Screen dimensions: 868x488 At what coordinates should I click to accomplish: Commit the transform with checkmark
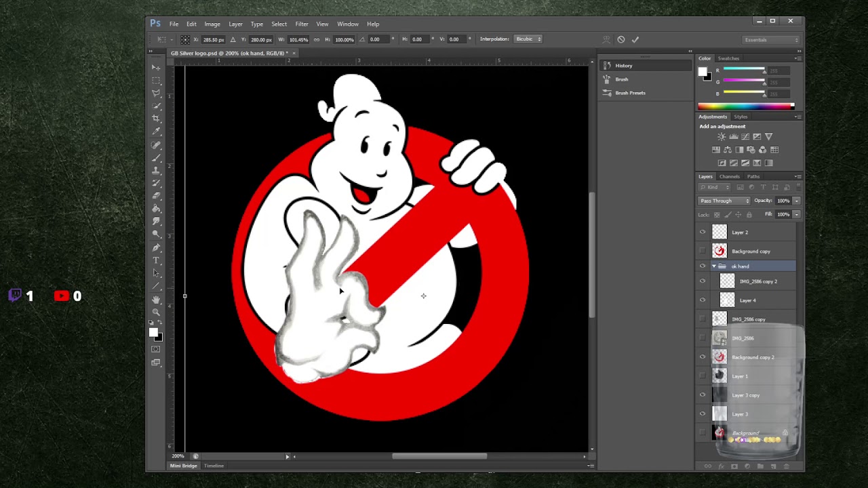click(635, 39)
